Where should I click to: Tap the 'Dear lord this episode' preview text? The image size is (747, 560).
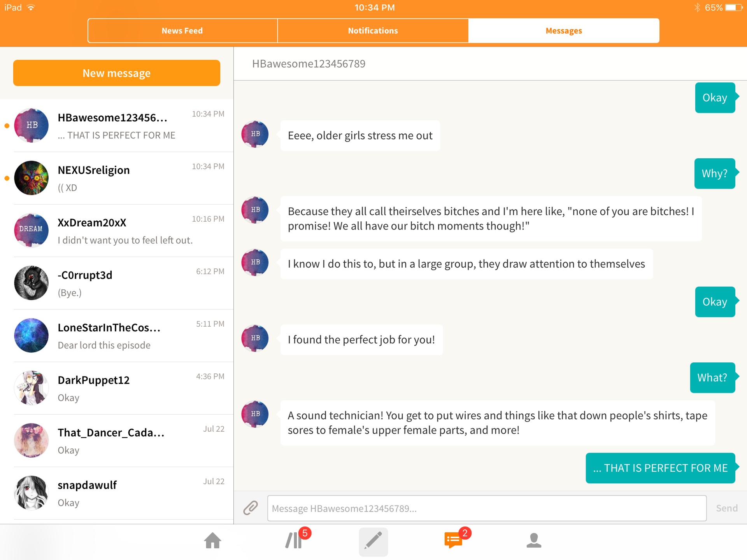(x=104, y=345)
